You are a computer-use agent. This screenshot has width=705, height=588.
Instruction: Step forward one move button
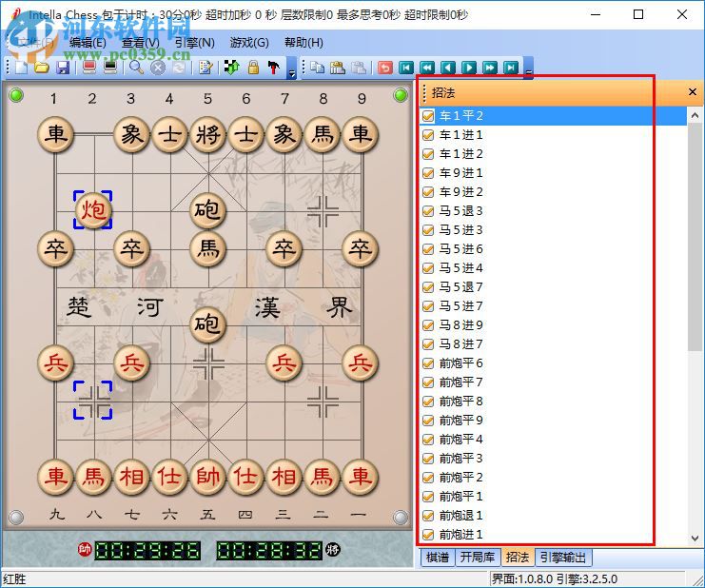[x=469, y=68]
